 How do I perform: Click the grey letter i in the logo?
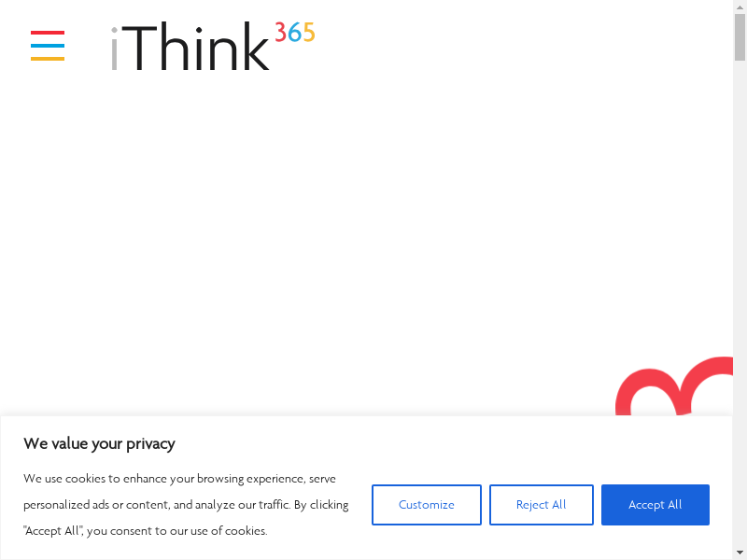click(x=115, y=50)
